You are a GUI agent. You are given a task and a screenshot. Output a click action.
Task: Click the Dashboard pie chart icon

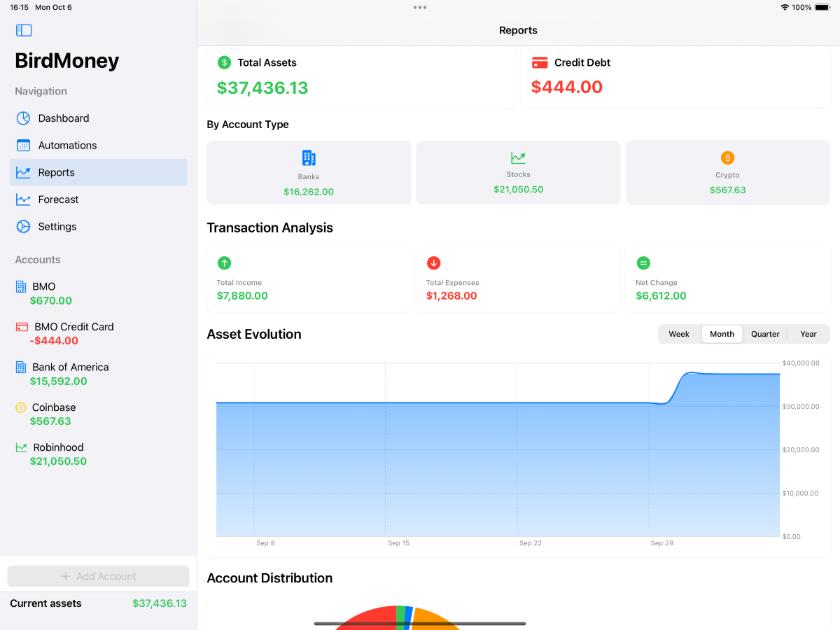[x=23, y=118]
